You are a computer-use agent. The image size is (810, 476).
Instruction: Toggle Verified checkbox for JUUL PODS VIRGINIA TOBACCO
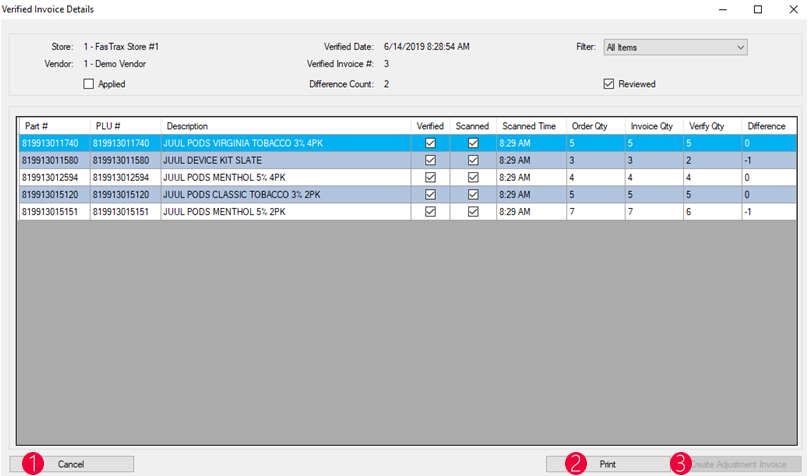[430, 143]
